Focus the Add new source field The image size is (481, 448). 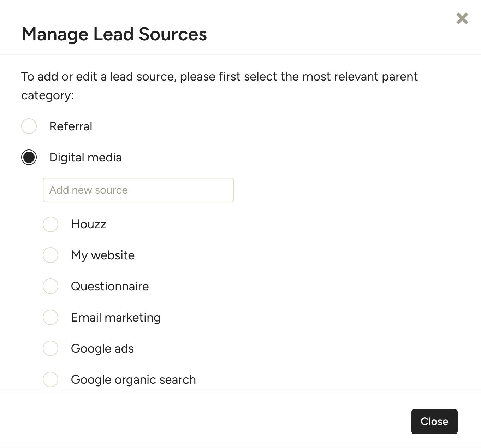(x=138, y=190)
